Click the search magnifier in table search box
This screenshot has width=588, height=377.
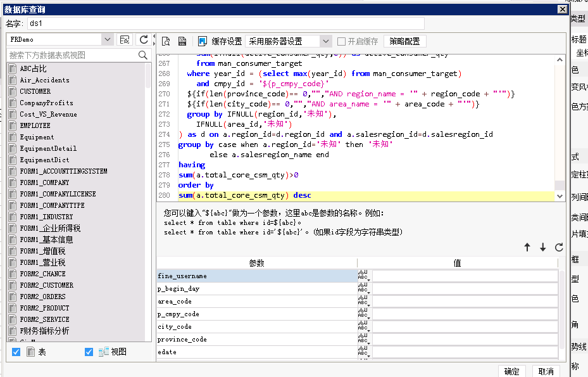142,55
